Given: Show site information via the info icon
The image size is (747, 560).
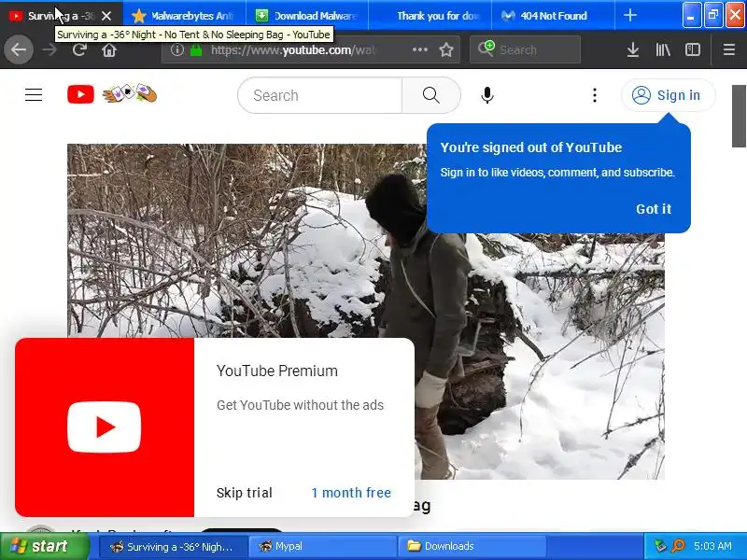Looking at the screenshot, I should [176, 49].
